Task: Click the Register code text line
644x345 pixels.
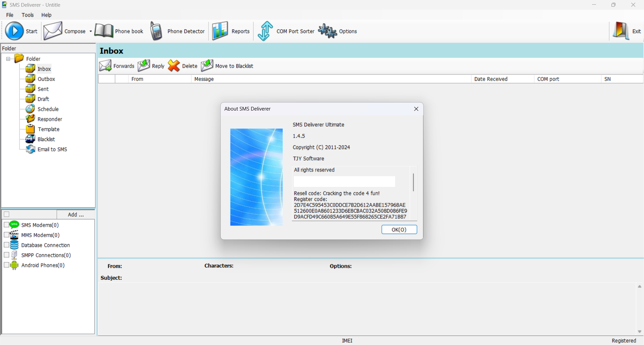Action: point(311,199)
